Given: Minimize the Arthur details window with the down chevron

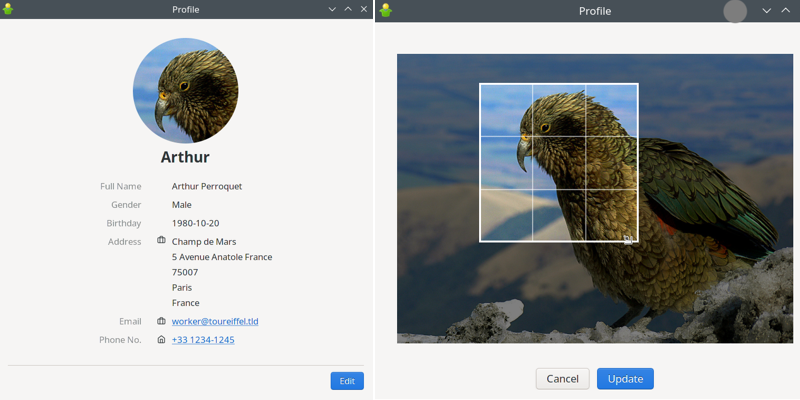Looking at the screenshot, I should pos(332,9).
